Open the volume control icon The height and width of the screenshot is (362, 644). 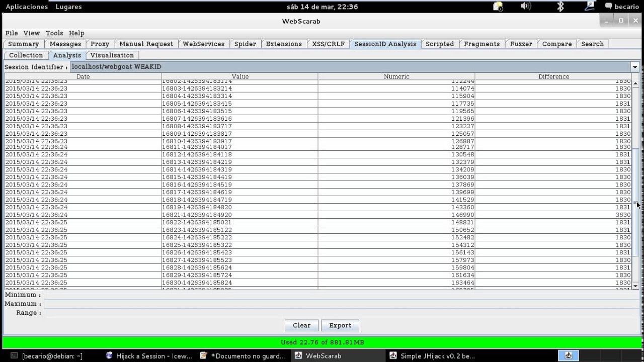525,7
